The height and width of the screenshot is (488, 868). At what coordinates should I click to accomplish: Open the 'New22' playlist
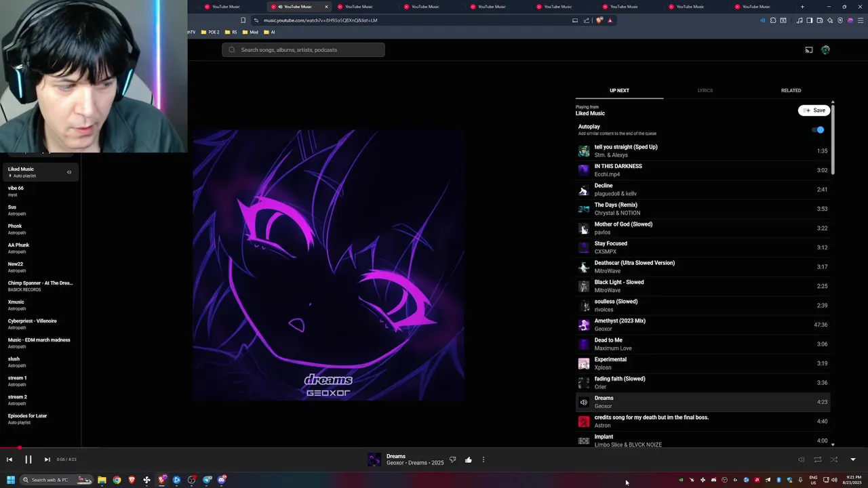pos(41,267)
